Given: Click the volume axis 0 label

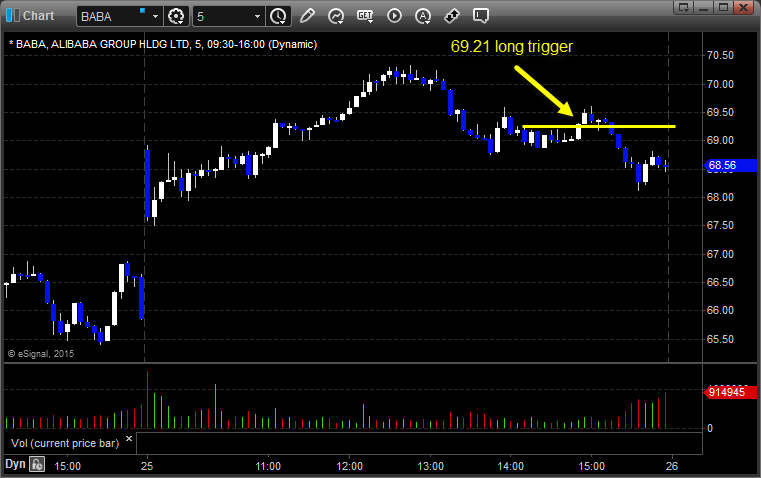Looking at the screenshot, I should coord(710,428).
